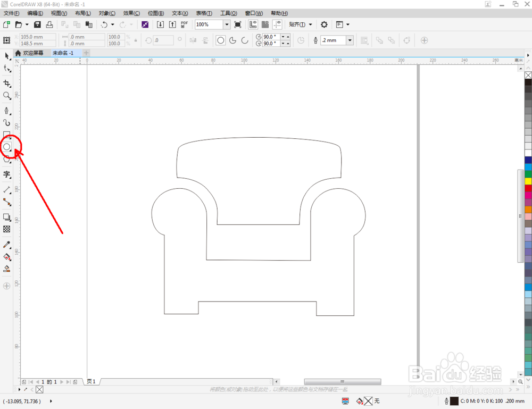Choose Pie shape mode
532x409 pixels.
[x=233, y=40]
